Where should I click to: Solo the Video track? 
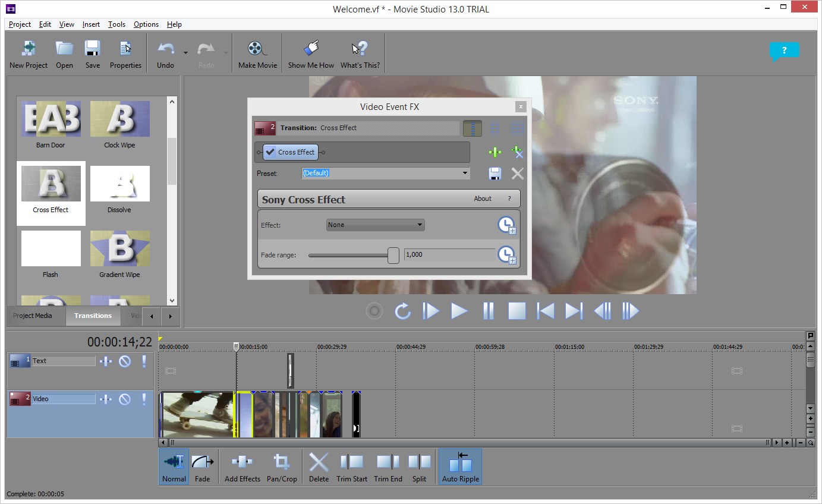144,399
